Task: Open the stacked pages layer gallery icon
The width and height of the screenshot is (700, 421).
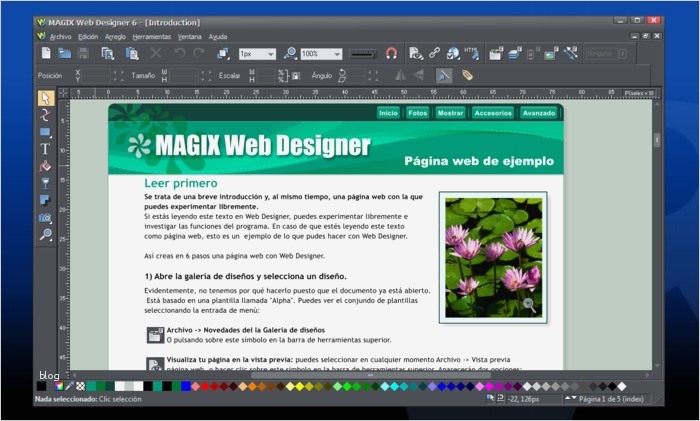Action: click(x=515, y=54)
